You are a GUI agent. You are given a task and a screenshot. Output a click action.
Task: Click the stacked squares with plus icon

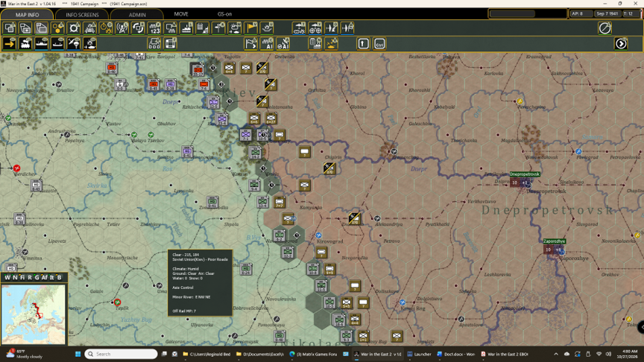[x=25, y=28]
